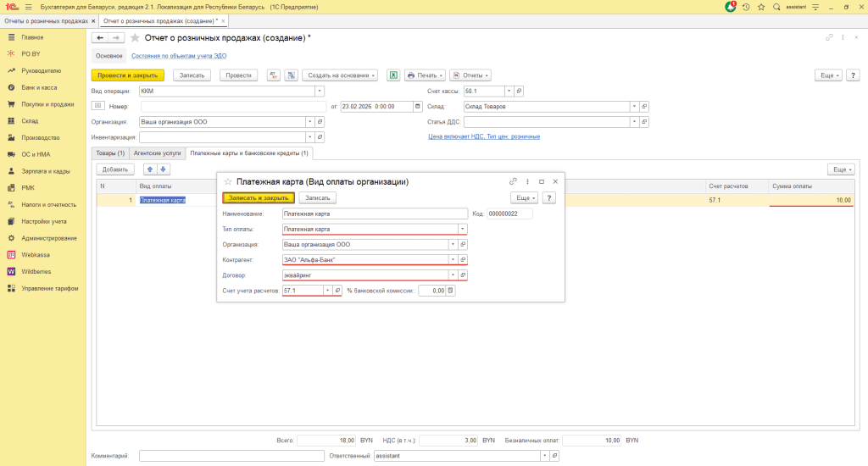Switch to the Агентские услуги tab
This screenshot has height=466, width=868.
(x=157, y=153)
